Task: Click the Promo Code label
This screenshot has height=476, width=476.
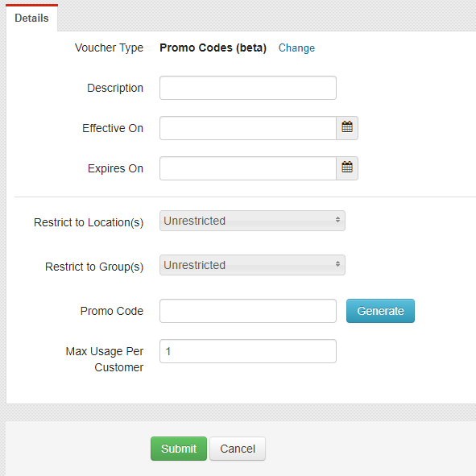Action: coord(112,311)
